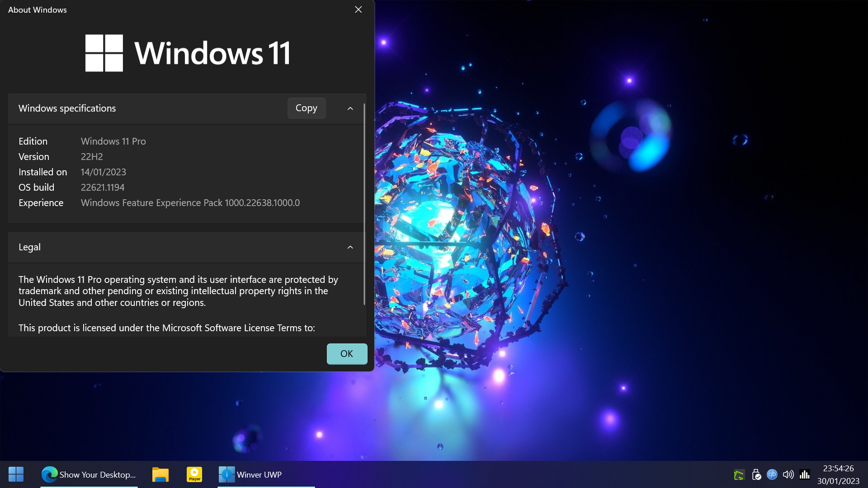This screenshot has height=488, width=868.
Task: Open the clock and date flyout
Action: click(838, 474)
